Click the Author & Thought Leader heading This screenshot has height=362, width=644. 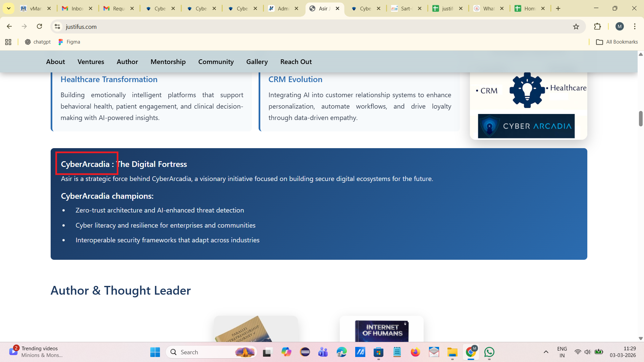pyautogui.click(x=121, y=290)
